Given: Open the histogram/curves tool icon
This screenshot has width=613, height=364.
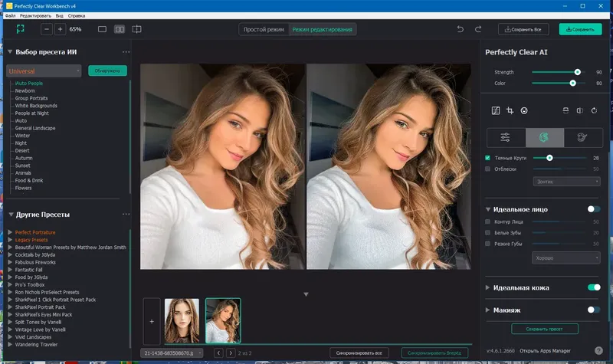Looking at the screenshot, I should point(495,110).
